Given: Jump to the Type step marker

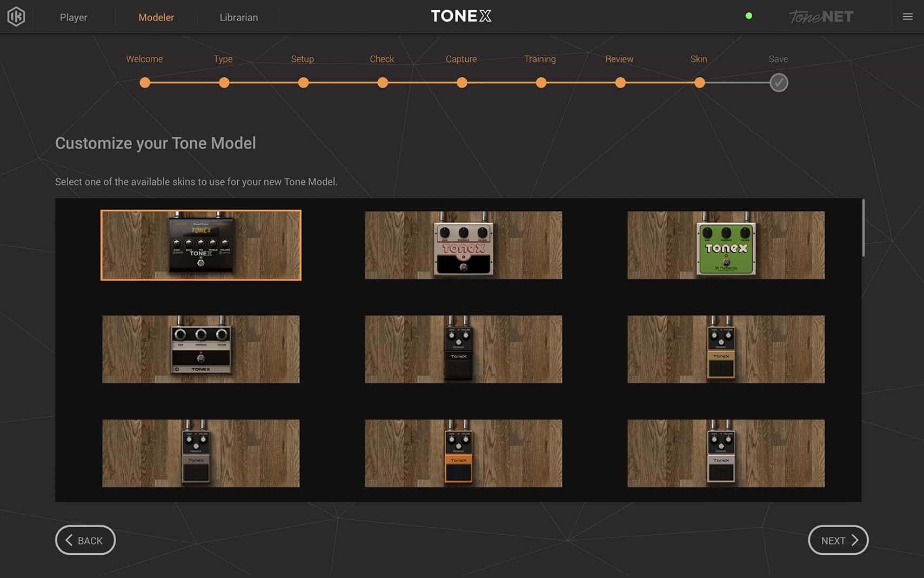Looking at the screenshot, I should tap(224, 83).
